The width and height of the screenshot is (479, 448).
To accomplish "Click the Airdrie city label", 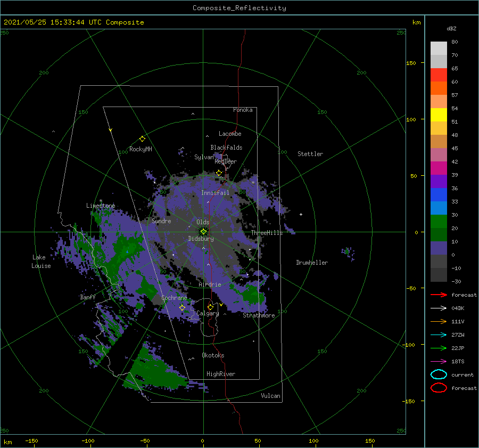I will [x=210, y=284].
